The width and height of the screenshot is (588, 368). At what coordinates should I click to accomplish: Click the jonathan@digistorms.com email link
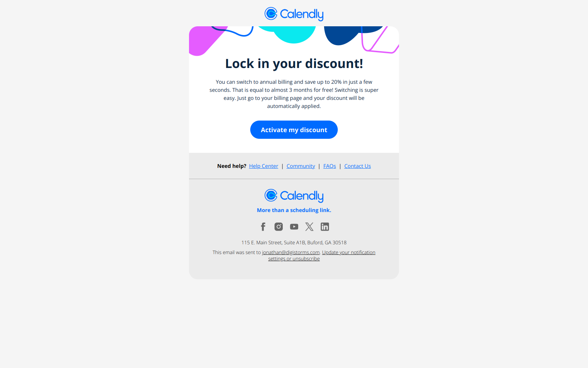pos(291,252)
